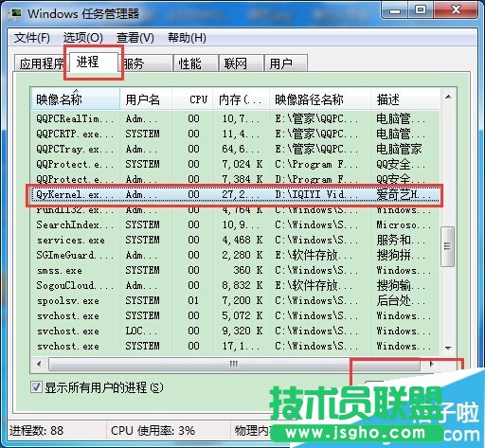Switch to the 用户 tab
The height and width of the screenshot is (448, 485).
tap(285, 63)
